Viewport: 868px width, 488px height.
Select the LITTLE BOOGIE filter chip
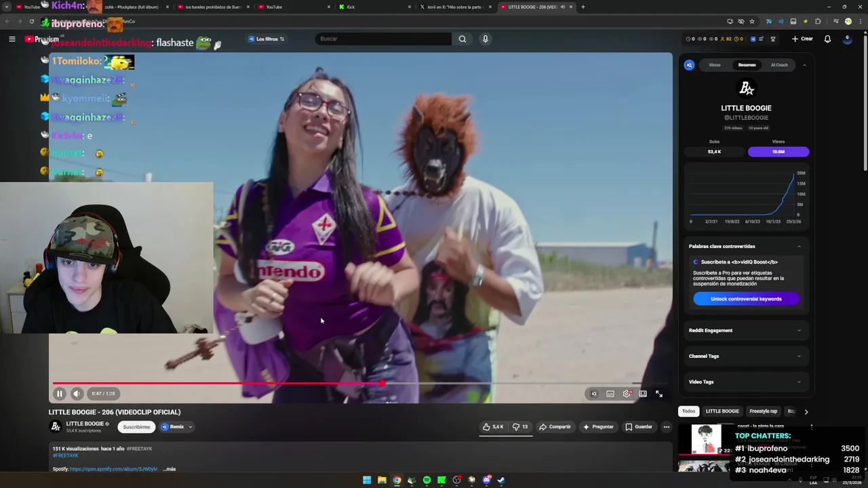tap(722, 411)
